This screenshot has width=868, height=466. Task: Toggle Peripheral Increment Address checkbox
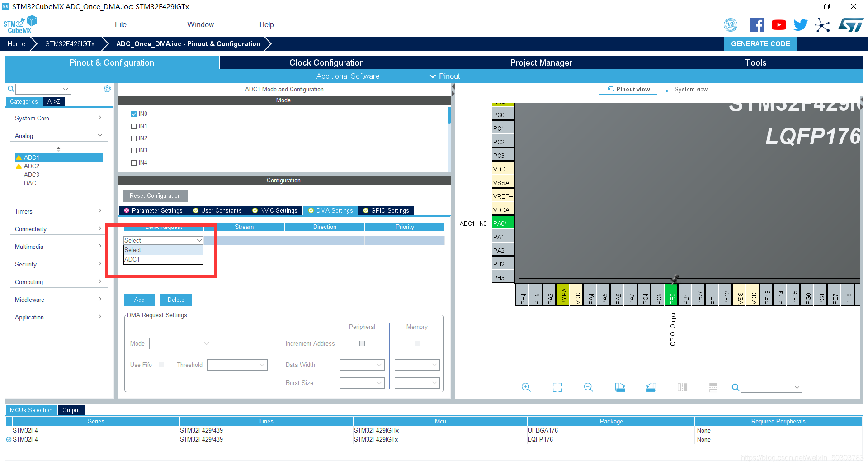coord(362,343)
